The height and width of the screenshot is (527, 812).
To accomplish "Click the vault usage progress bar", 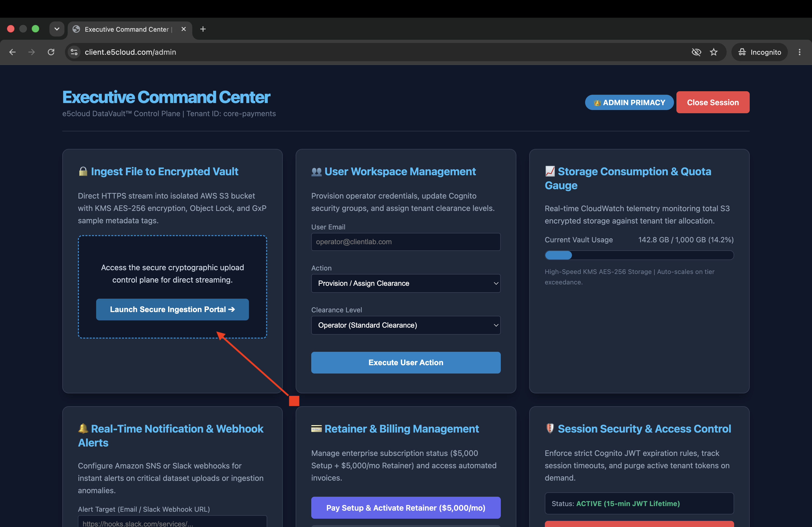I will pos(639,255).
